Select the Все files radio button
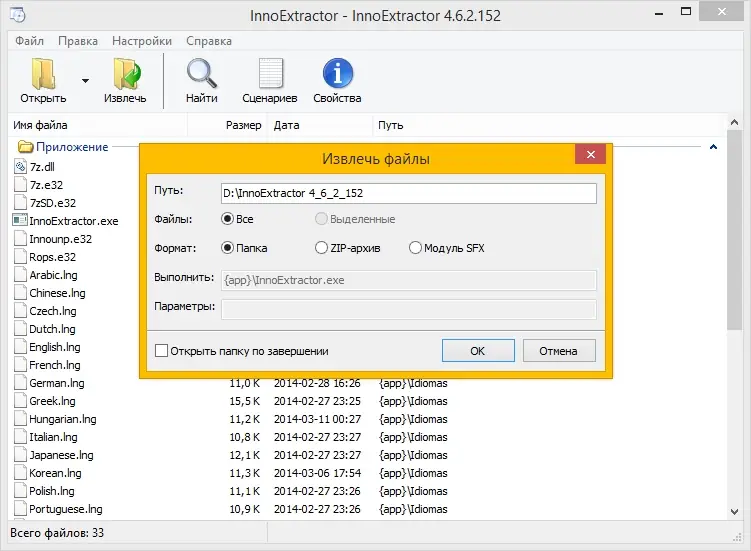Screen dimensions: 751x551 click(x=228, y=219)
